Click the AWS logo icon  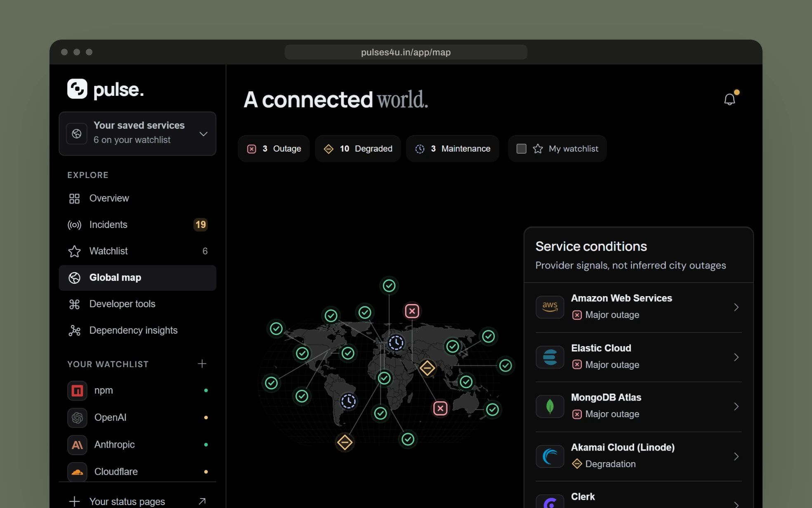[x=550, y=307]
